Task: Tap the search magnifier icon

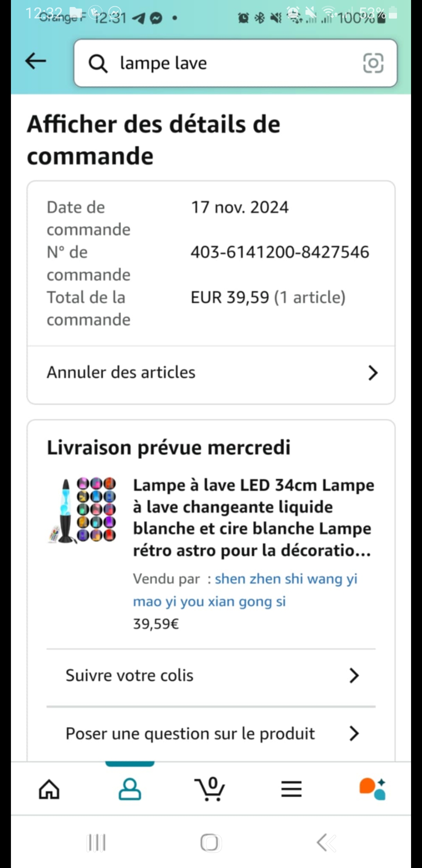Action: (x=98, y=63)
